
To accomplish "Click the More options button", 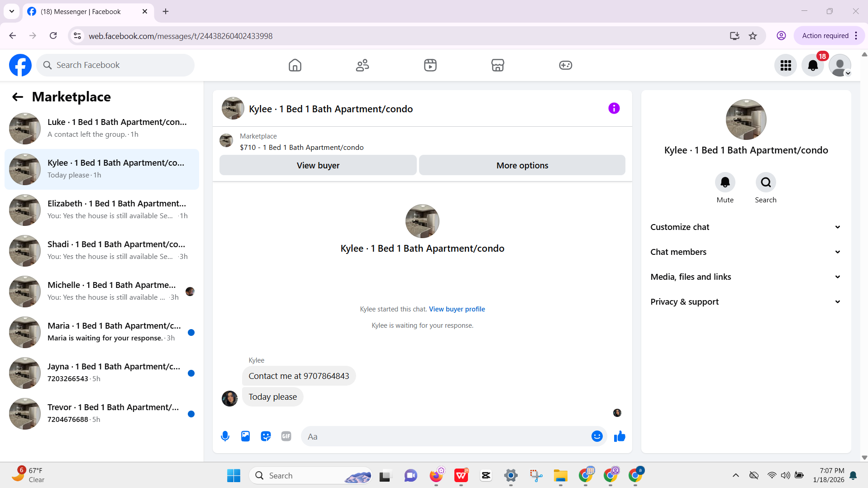I will (x=522, y=166).
